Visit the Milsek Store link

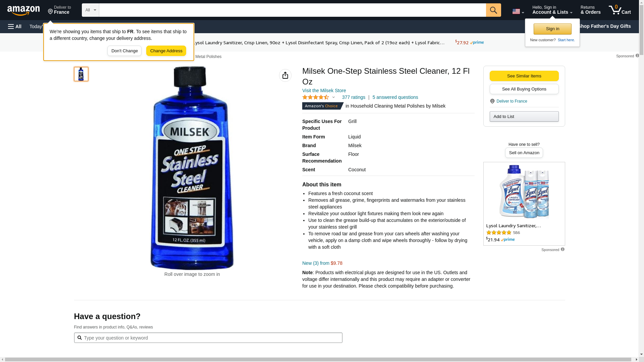click(324, 90)
